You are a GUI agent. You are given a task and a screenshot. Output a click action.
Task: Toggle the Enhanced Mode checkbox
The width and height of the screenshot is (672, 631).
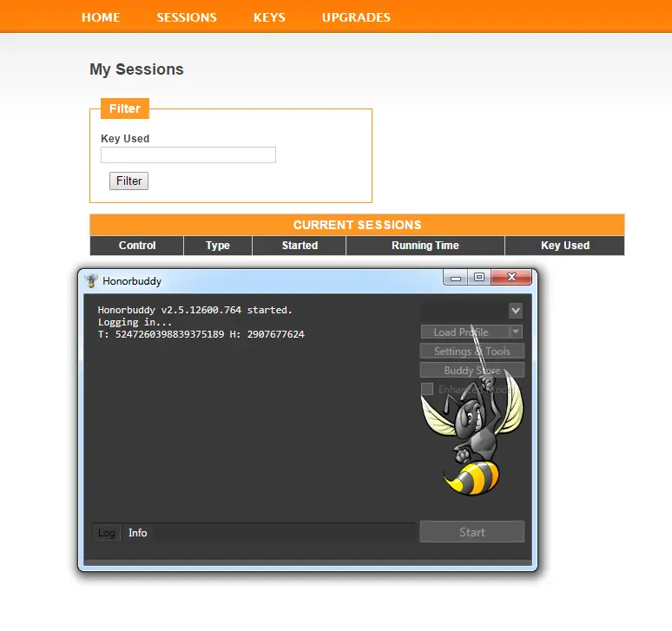coord(427,389)
